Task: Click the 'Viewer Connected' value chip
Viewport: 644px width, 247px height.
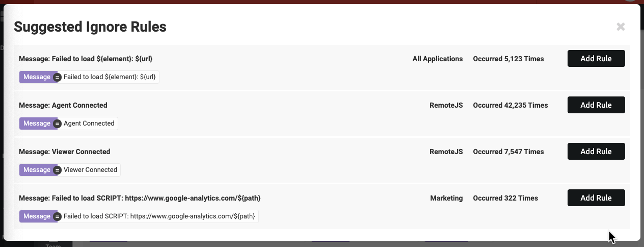Action: click(x=90, y=170)
